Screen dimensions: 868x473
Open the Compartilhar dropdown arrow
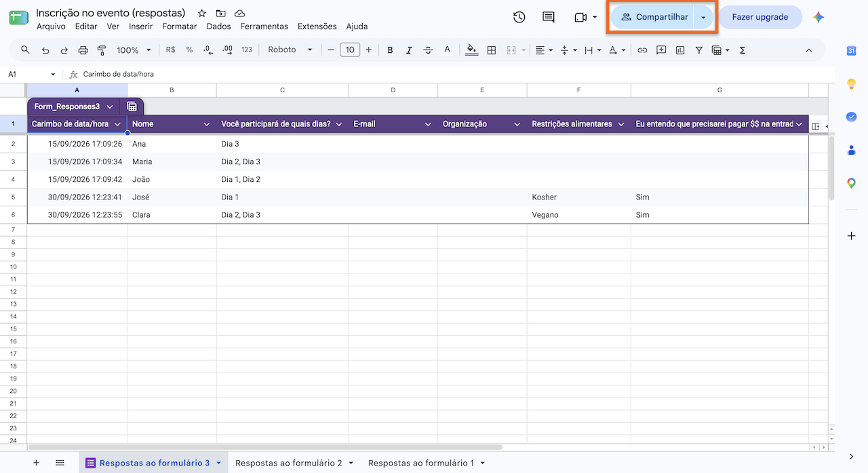703,17
